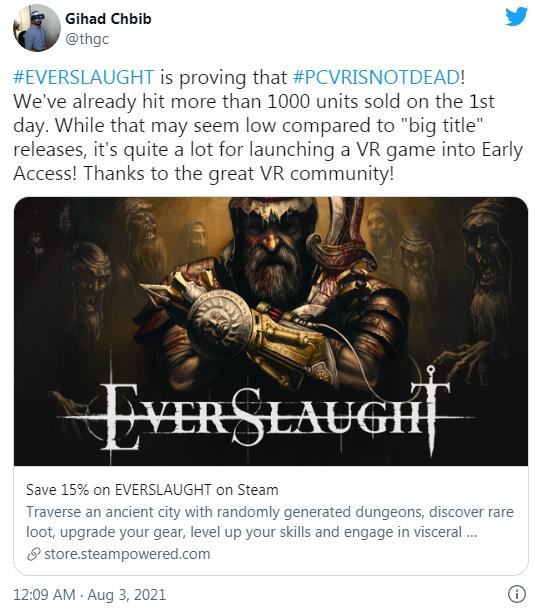Viewport: 535px width, 609px height.
Task: Open the @thgc handle
Action: [87, 39]
